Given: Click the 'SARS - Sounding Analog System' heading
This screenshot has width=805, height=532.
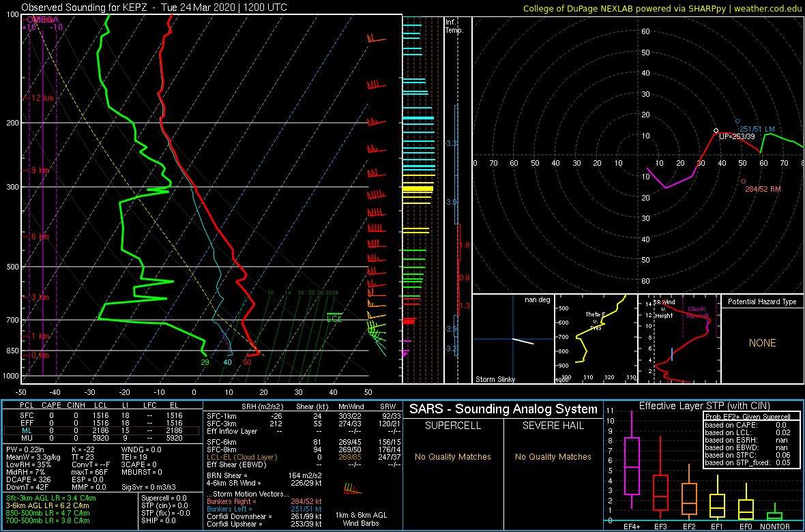Looking at the screenshot, I should click(x=503, y=409).
